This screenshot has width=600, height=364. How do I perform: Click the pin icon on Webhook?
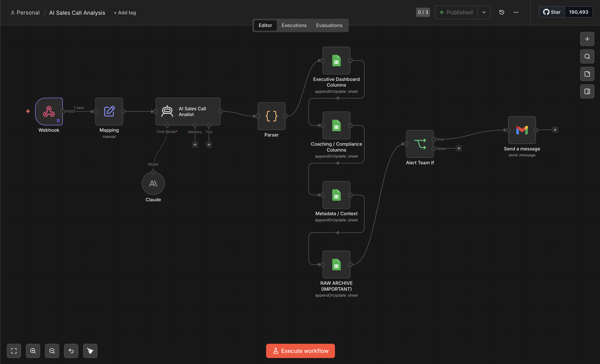tap(58, 121)
